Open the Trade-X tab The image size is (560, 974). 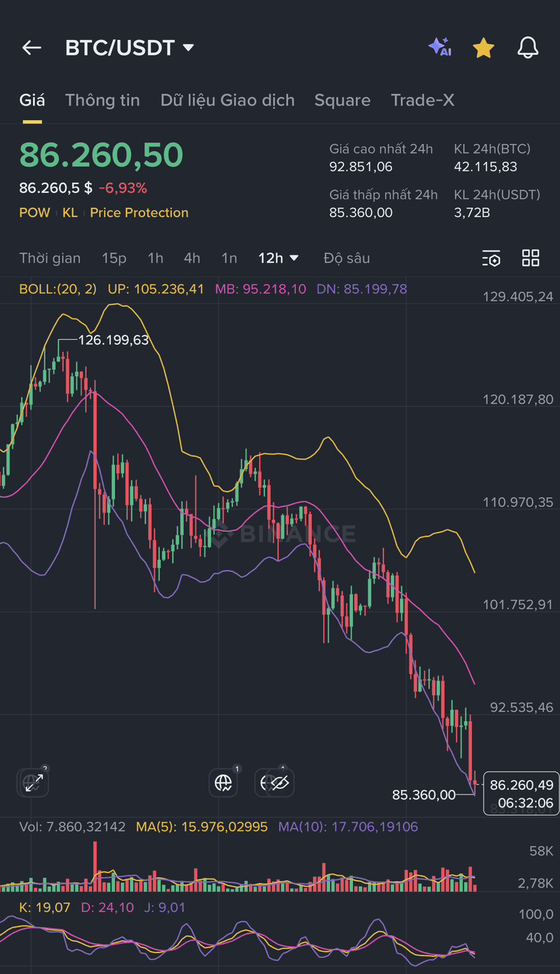point(423,100)
